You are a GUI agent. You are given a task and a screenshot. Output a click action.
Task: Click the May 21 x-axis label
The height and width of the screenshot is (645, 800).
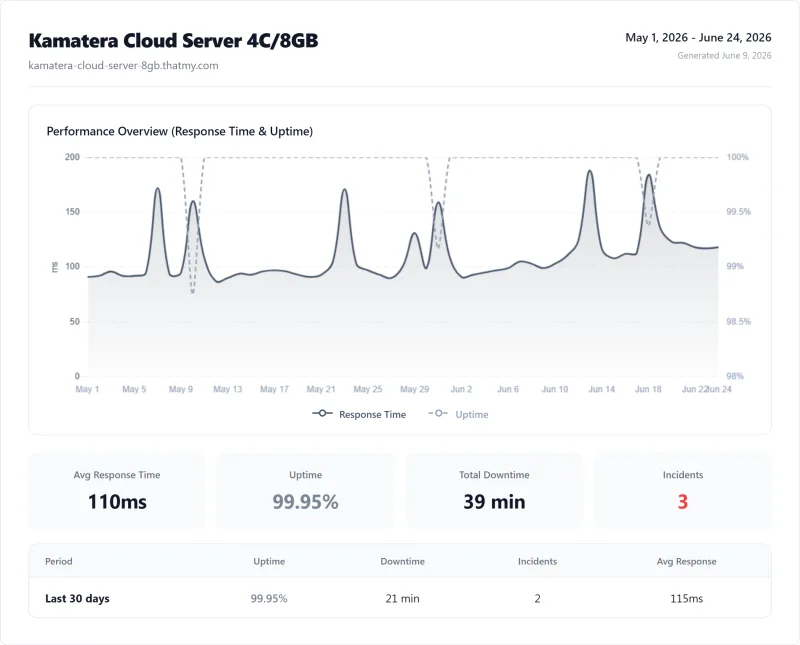(x=321, y=389)
